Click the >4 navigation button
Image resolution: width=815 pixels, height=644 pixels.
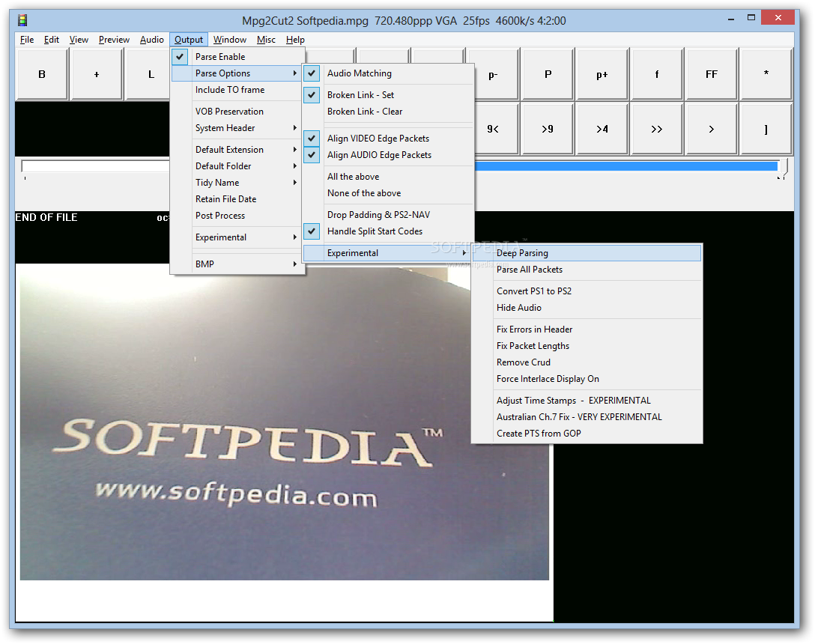[602, 129]
